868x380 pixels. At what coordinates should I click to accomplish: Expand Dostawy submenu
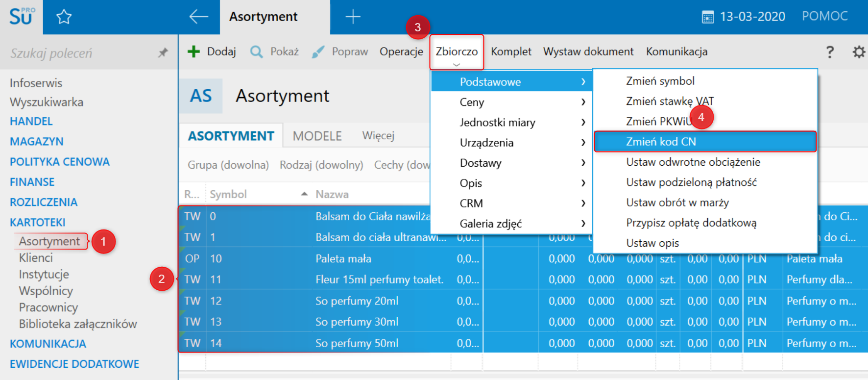pos(511,163)
